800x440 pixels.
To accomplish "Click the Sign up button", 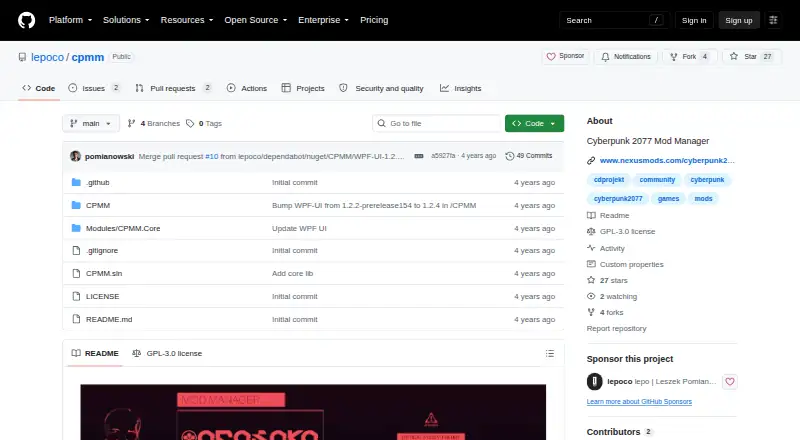I will [739, 20].
